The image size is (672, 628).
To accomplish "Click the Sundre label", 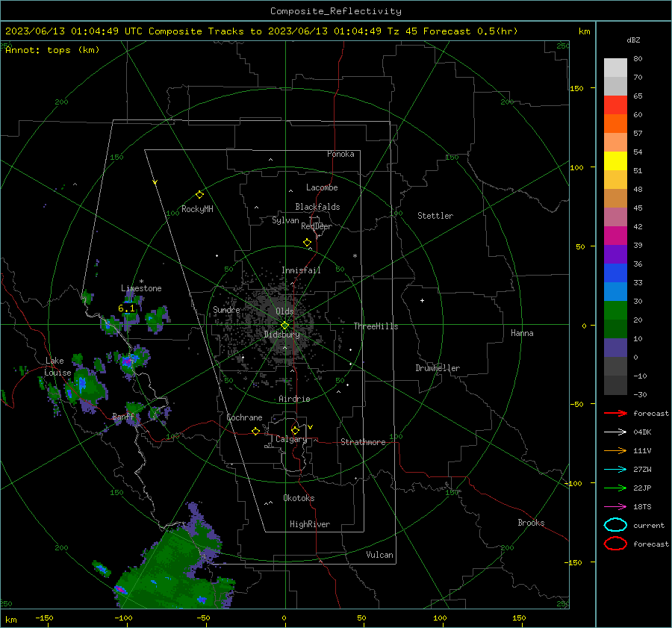I will pyautogui.click(x=226, y=310).
